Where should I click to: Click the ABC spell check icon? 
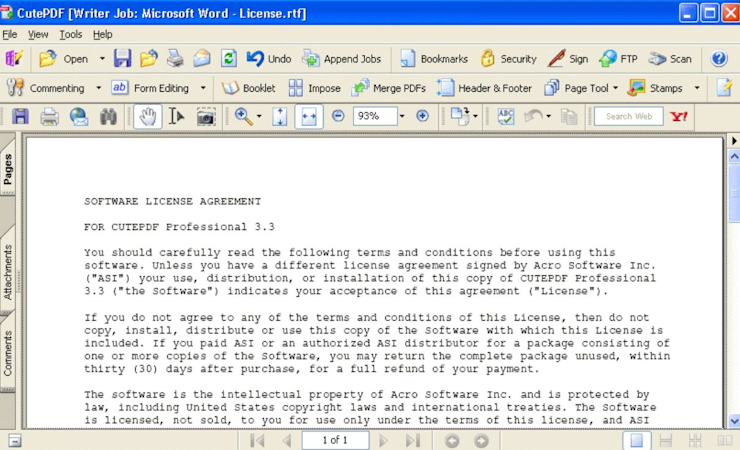[x=506, y=117]
